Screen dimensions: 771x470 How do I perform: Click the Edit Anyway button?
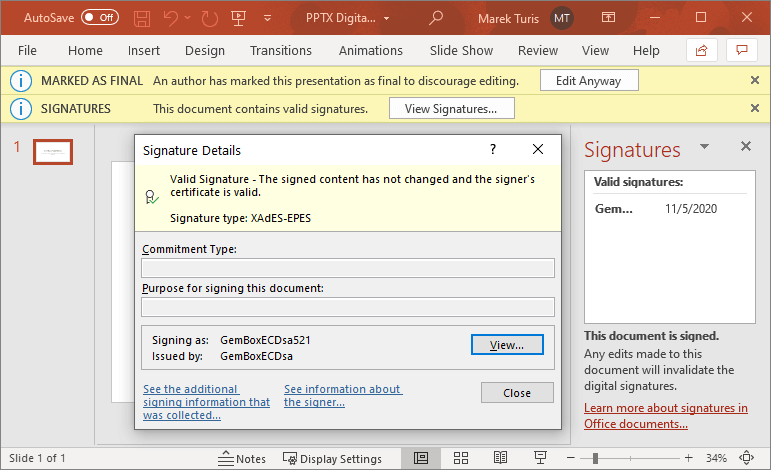pos(588,81)
